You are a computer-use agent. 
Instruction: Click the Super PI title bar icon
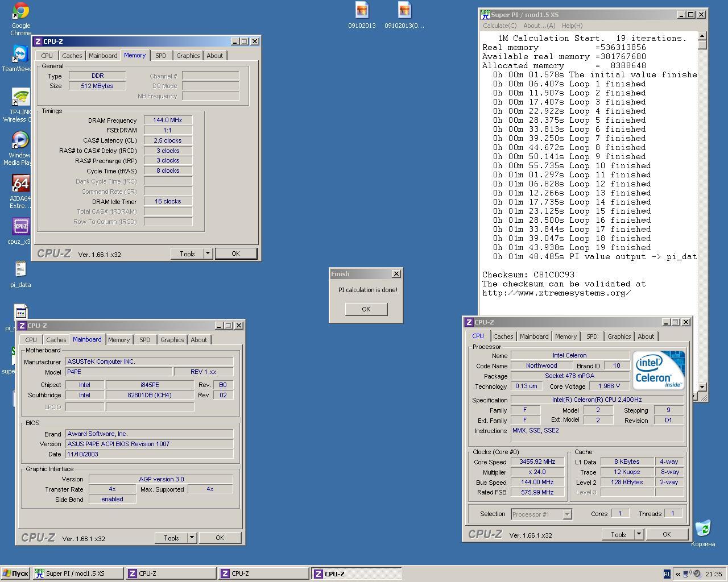point(485,15)
